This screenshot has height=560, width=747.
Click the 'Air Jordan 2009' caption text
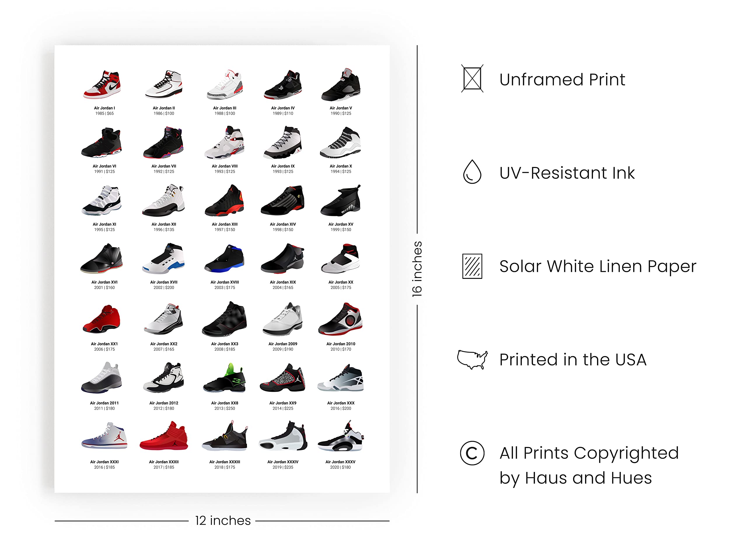(x=283, y=344)
